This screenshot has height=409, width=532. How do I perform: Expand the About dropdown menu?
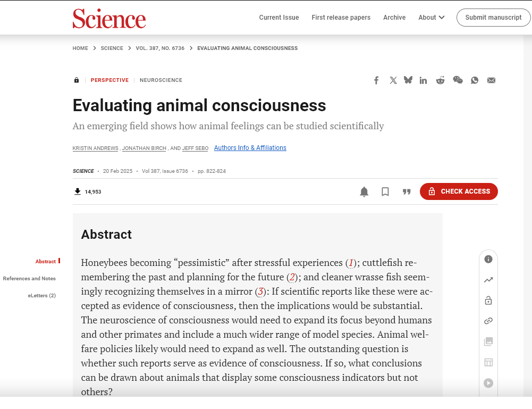click(x=431, y=17)
